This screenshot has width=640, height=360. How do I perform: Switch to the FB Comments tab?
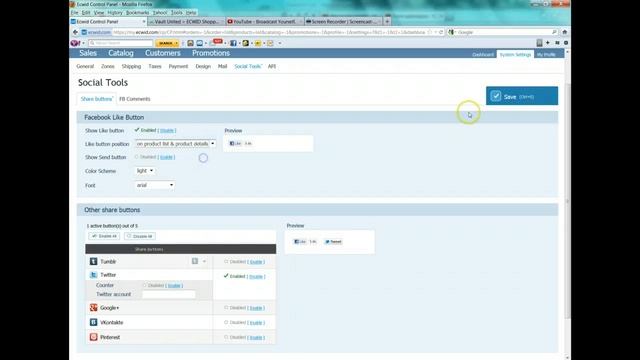point(135,99)
